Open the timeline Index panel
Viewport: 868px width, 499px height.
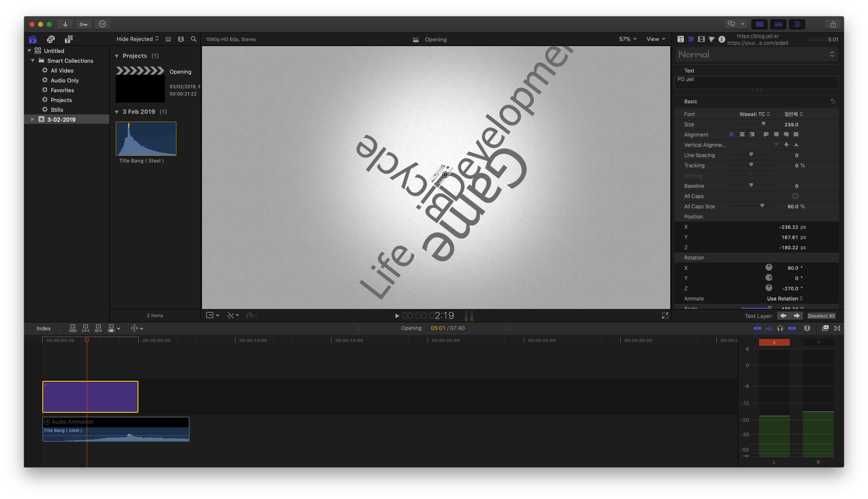(x=43, y=328)
